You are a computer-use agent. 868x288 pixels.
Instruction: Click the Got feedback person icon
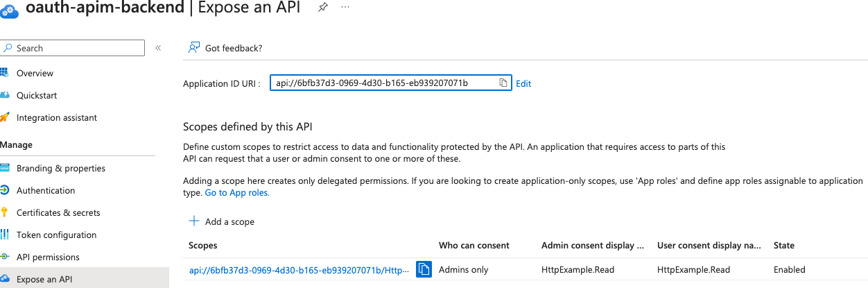click(194, 48)
